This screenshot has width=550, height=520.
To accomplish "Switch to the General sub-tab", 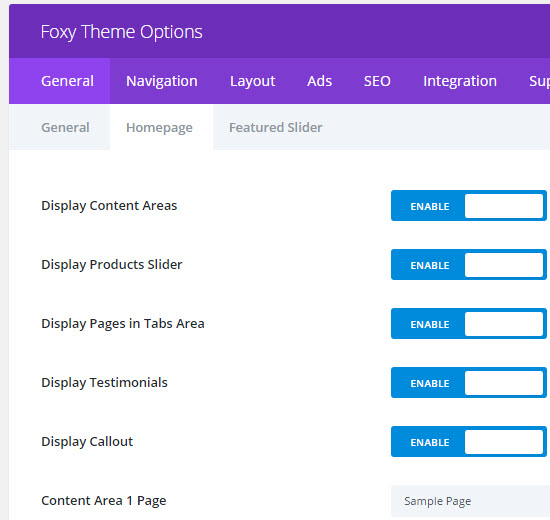I will [x=60, y=127].
